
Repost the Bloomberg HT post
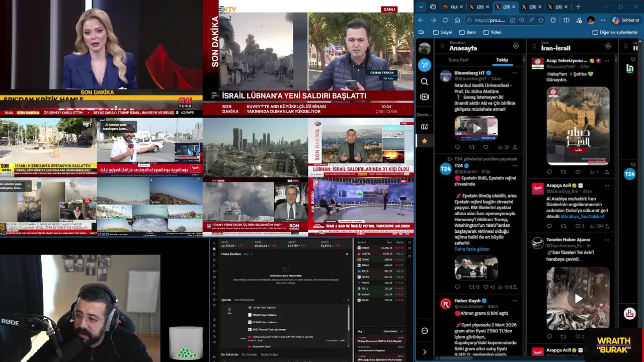pos(471,147)
